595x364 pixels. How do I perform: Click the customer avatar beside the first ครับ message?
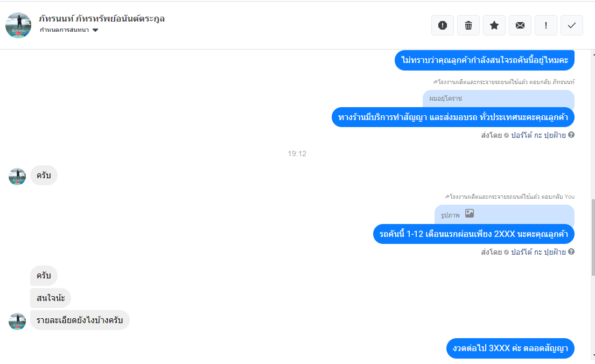pos(17,177)
